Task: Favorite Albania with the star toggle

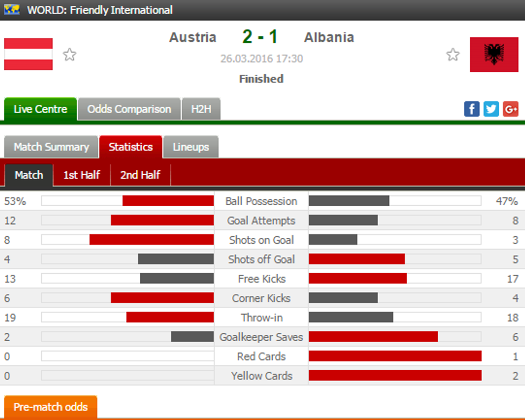Action: point(453,55)
